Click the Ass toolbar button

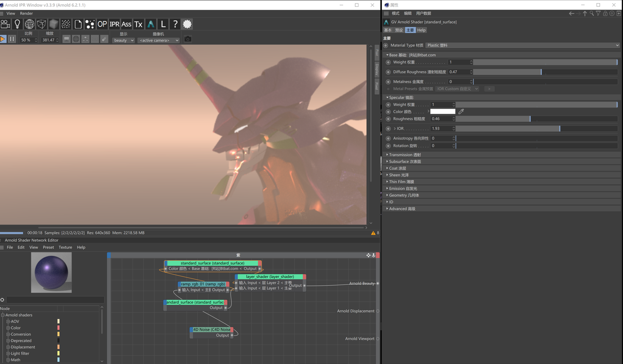[126, 24]
